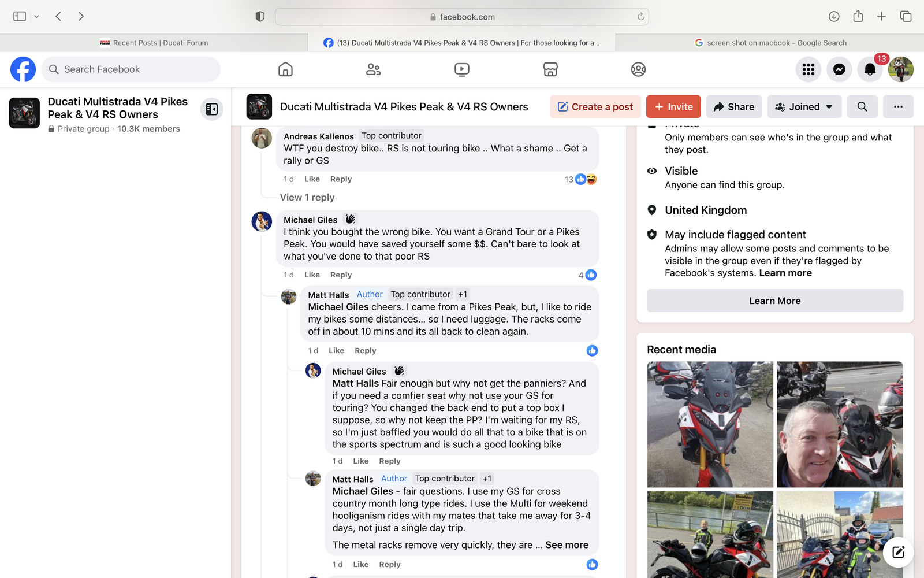924x578 pixels.
Task: Switch to the Ducati Multistrada Facebook tab
Action: click(461, 43)
